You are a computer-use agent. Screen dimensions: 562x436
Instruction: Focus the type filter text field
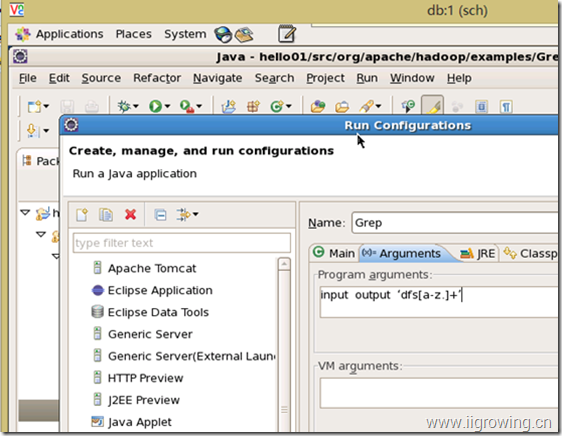click(x=181, y=243)
